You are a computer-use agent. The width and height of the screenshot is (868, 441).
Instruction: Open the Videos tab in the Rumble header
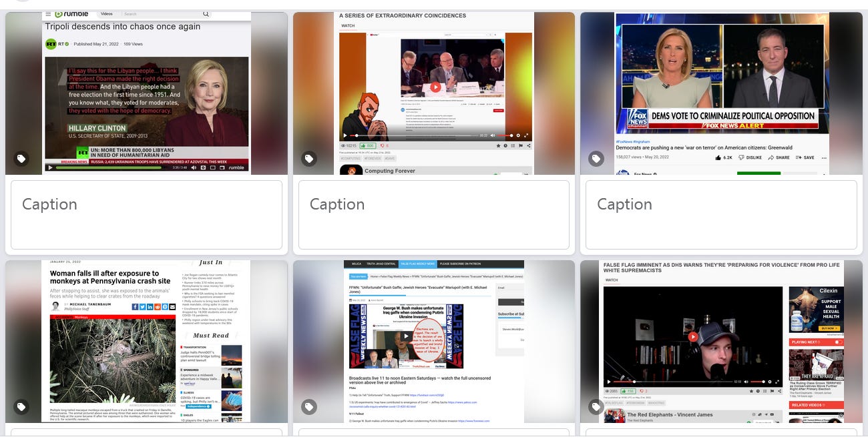[106, 14]
